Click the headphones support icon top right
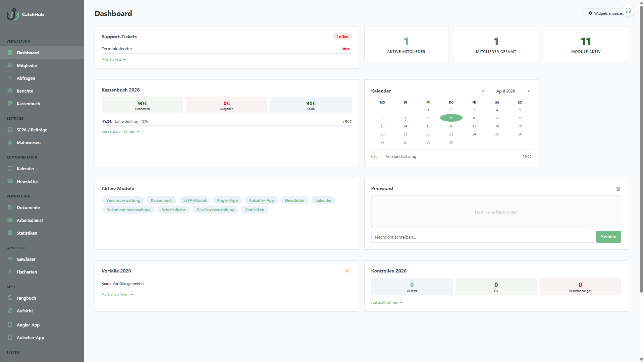Image resolution: width=644 pixels, height=362 pixels. (629, 10)
